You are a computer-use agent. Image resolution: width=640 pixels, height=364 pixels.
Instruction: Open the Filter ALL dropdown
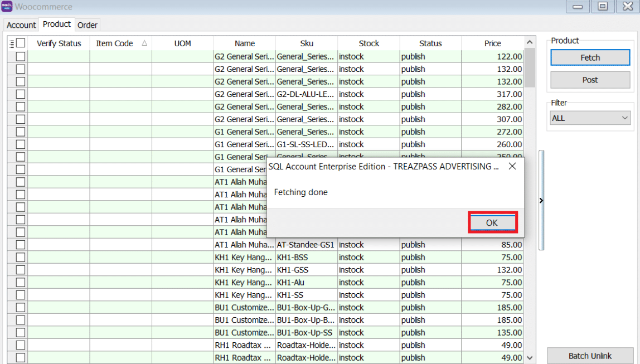coord(590,118)
